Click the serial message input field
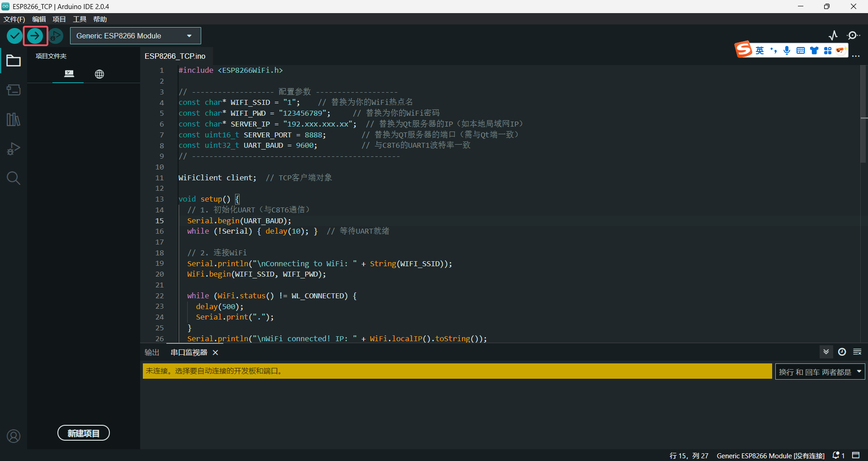This screenshot has width=868, height=461. [x=457, y=371]
